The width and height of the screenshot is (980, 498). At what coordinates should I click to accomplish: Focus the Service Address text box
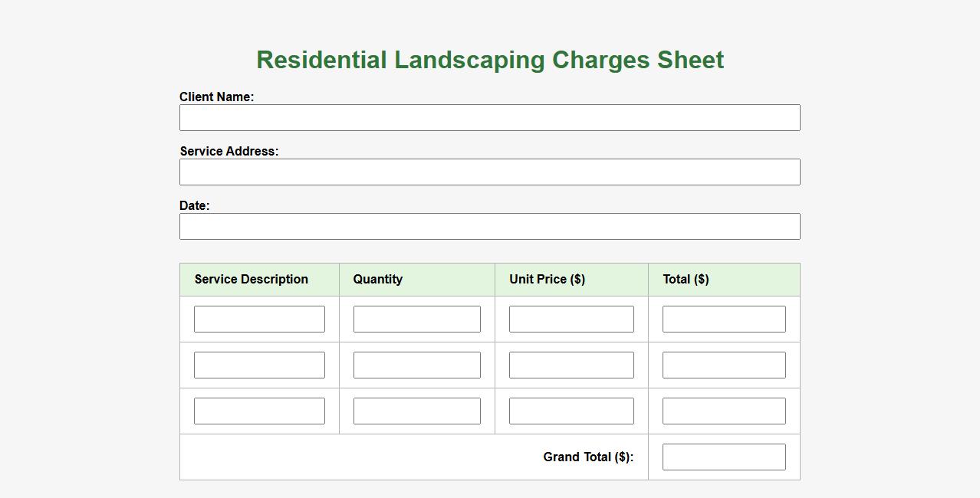(x=489, y=172)
